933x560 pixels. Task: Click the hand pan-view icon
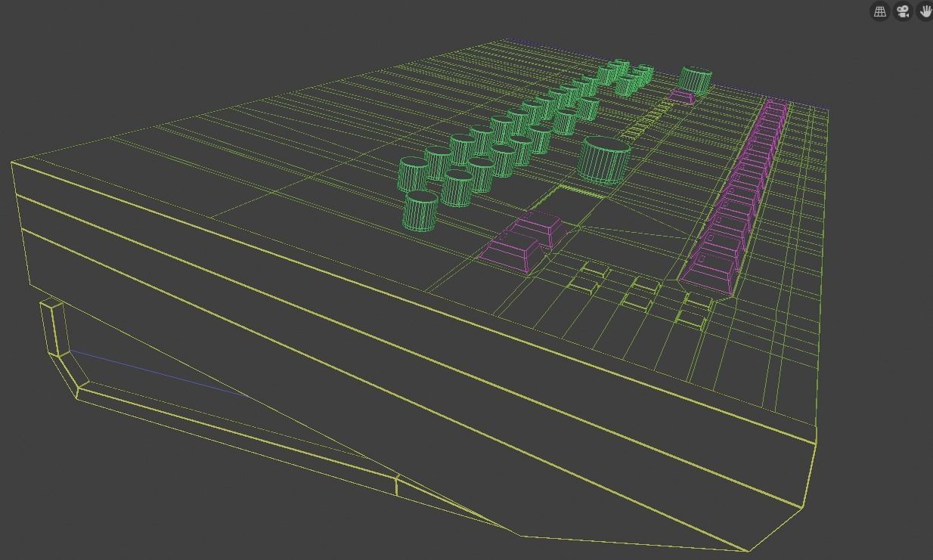(x=925, y=11)
